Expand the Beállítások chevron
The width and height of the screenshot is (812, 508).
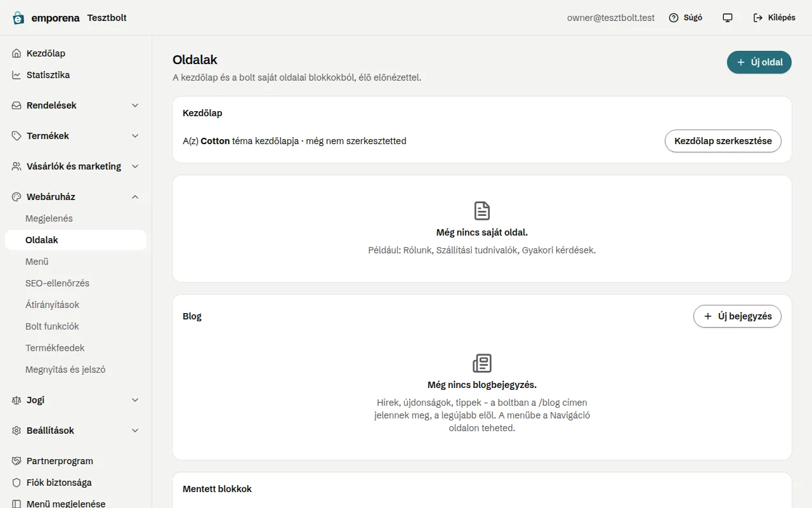tap(135, 431)
